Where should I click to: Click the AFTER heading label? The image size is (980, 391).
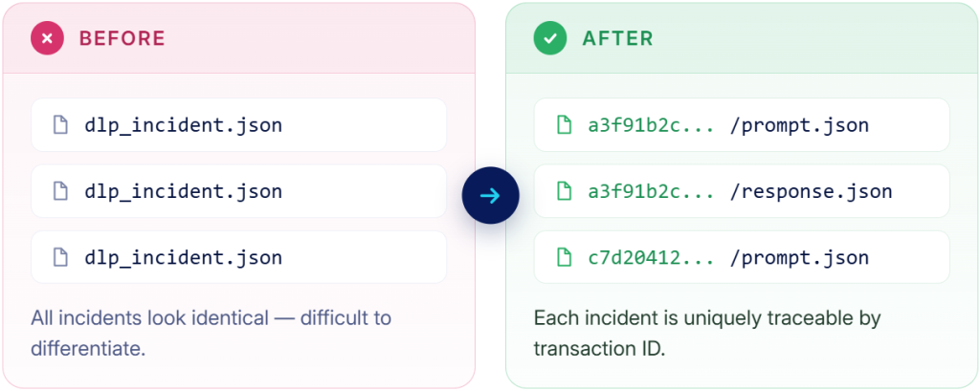(x=617, y=39)
